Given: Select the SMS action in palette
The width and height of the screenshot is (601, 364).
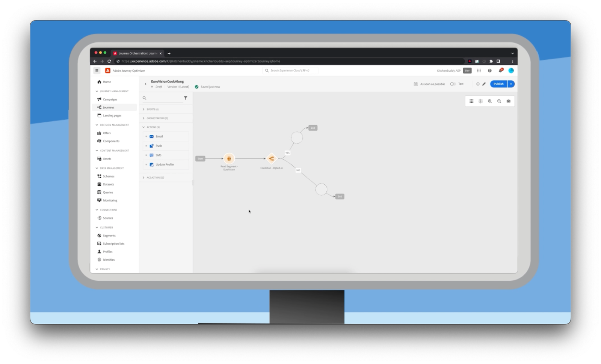Looking at the screenshot, I should click(166, 155).
